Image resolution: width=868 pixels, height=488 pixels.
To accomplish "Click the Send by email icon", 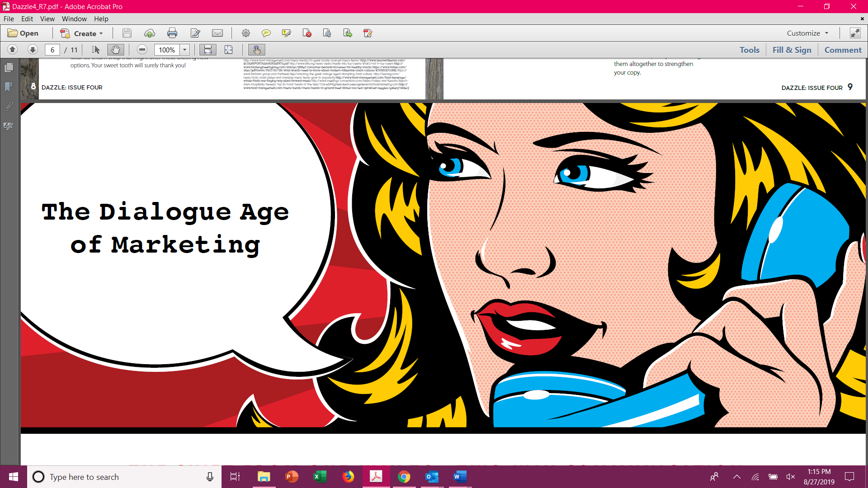I will point(217,33).
